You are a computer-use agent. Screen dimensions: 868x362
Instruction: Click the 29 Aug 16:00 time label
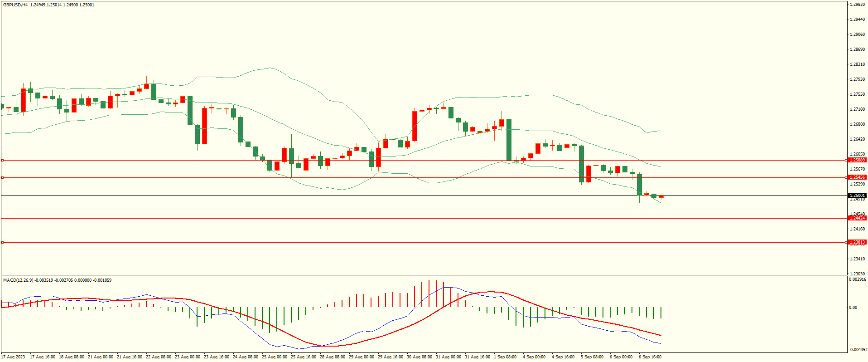tap(391, 357)
